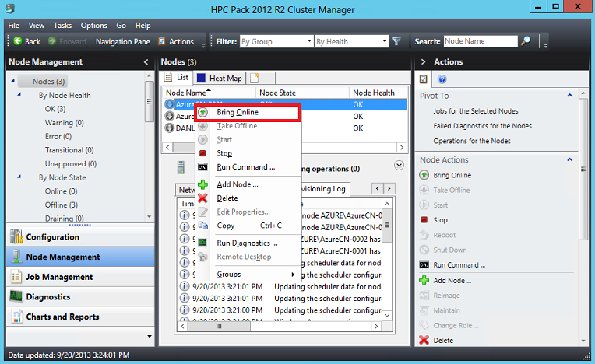Click the Diagnostics monitor icon
This screenshot has height=364, width=595.
tap(16, 296)
